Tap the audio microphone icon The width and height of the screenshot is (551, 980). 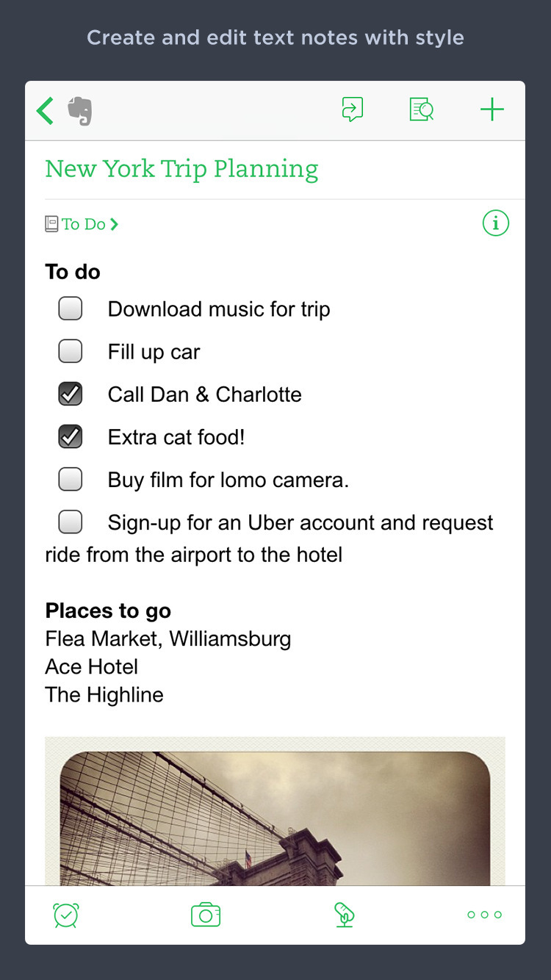[x=344, y=915]
